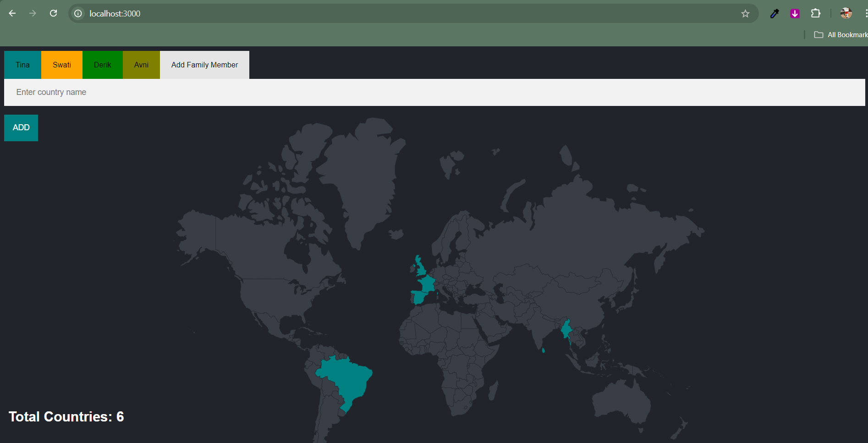This screenshot has height=443, width=868.
Task: Open the eyedropper color picker extension
Action: click(x=775, y=14)
